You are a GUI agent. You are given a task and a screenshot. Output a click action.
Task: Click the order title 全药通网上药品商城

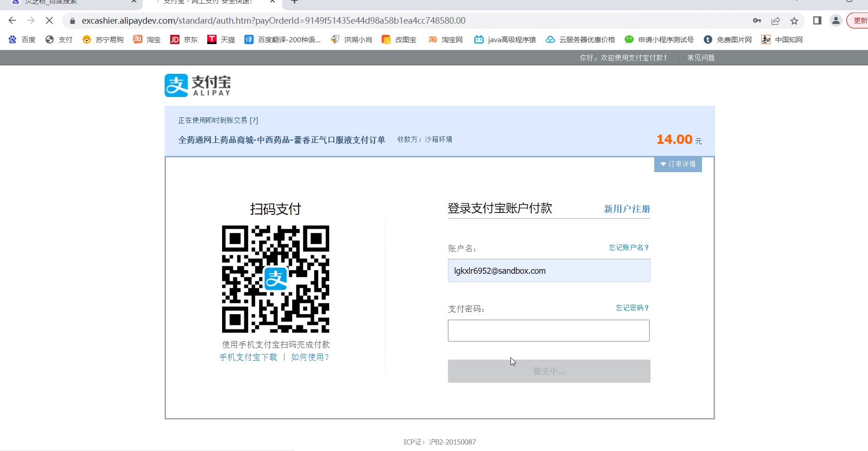(x=281, y=140)
